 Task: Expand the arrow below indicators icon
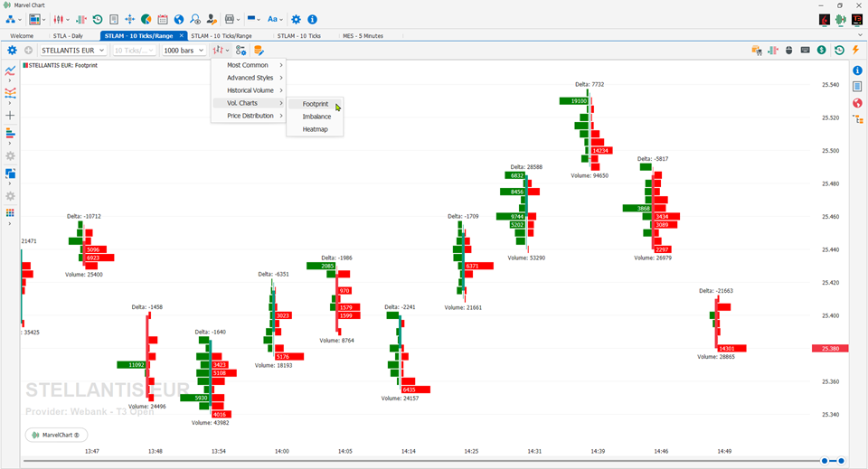[10, 80]
